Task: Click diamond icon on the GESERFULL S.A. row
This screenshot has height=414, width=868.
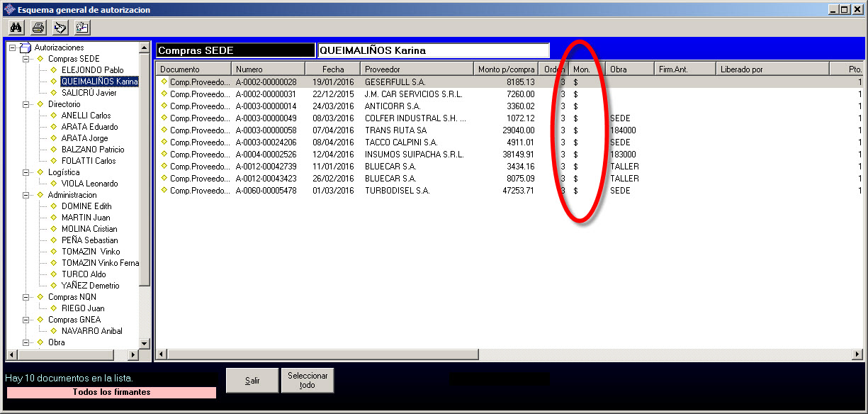Action: click(x=164, y=82)
